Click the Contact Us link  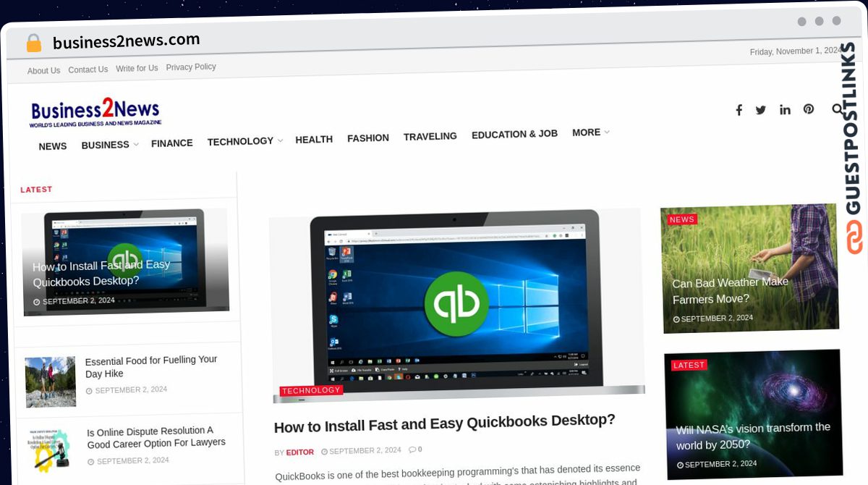88,69
